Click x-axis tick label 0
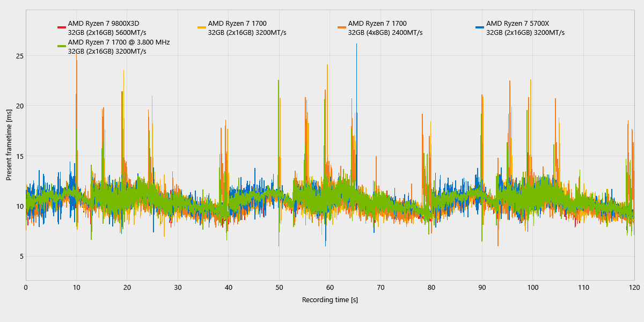 pos(26,288)
